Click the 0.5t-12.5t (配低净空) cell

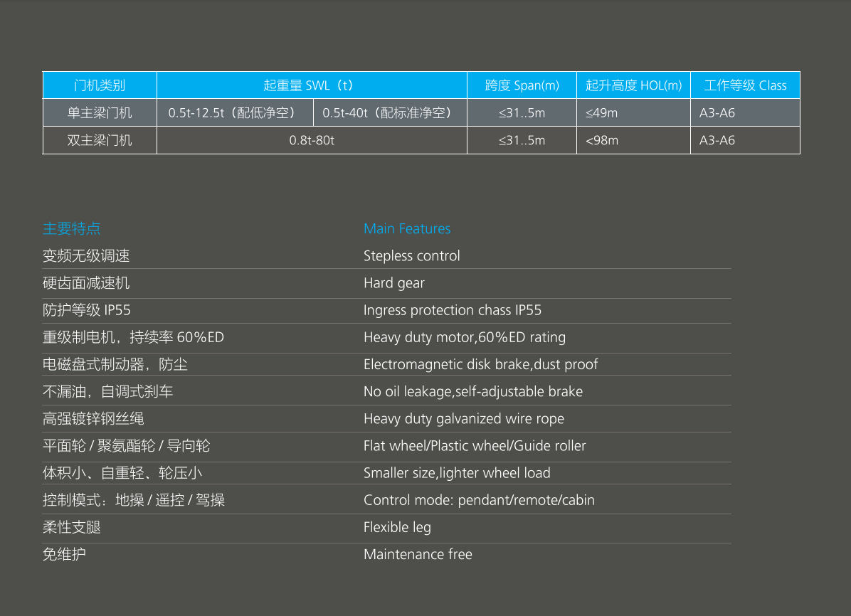235,113
